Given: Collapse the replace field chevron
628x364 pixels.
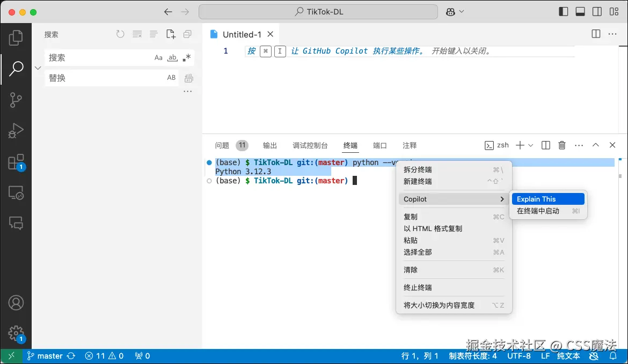Looking at the screenshot, I should tap(38, 68).
